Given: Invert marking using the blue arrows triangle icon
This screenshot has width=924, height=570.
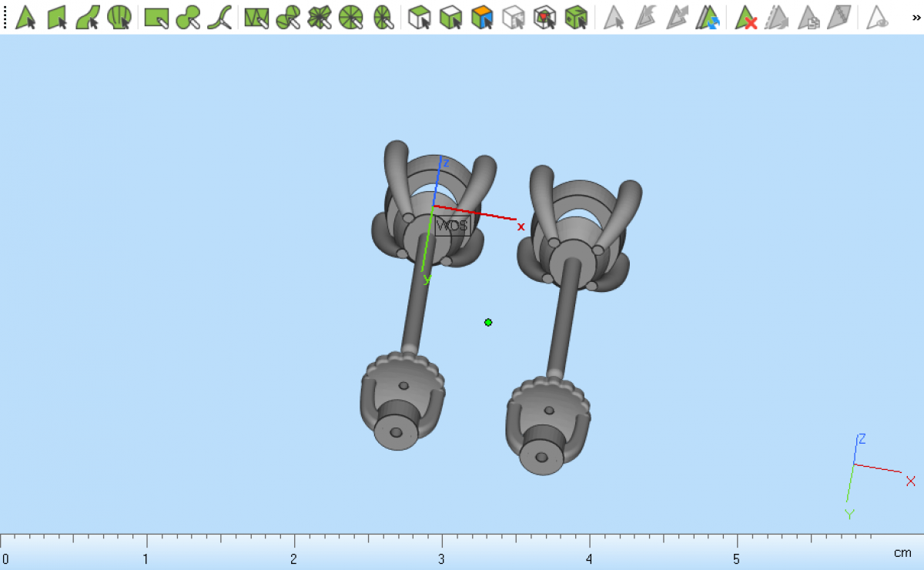Looking at the screenshot, I should [708, 17].
